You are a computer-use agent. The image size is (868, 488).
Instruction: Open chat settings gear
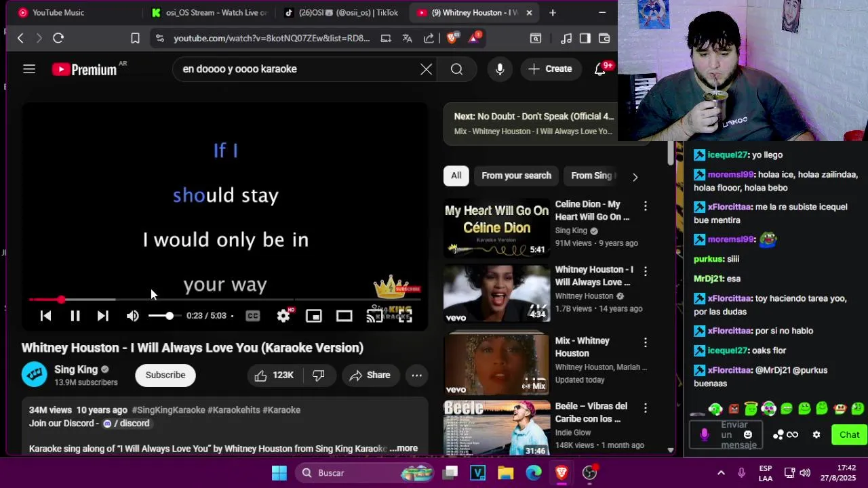[816, 435]
